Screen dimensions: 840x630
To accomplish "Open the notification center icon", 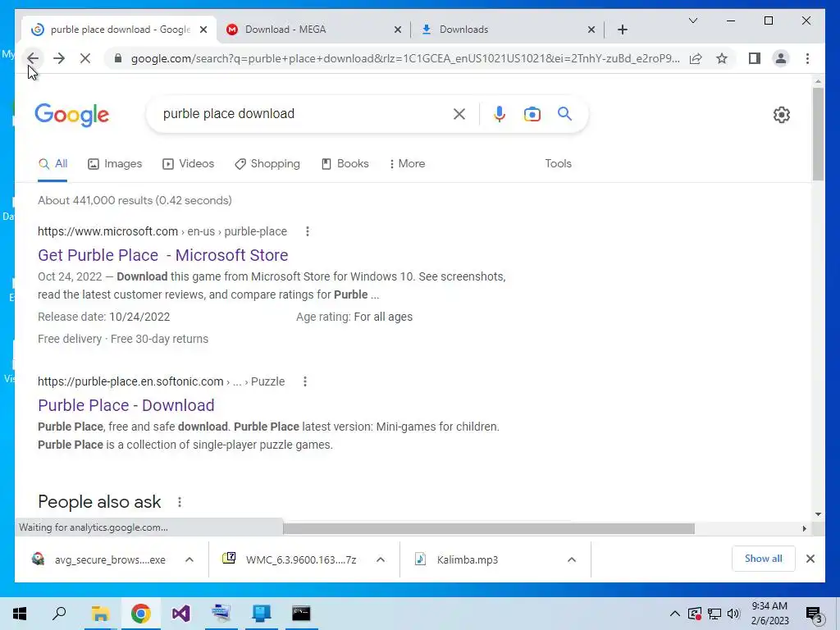I will pos(813,614).
